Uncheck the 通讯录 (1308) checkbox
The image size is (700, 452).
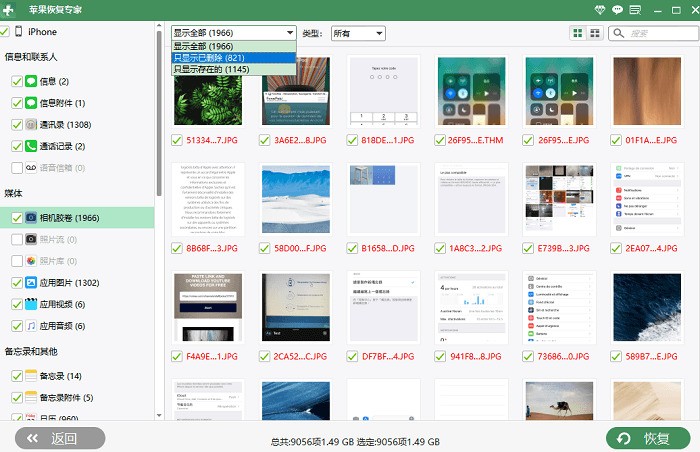tap(17, 125)
